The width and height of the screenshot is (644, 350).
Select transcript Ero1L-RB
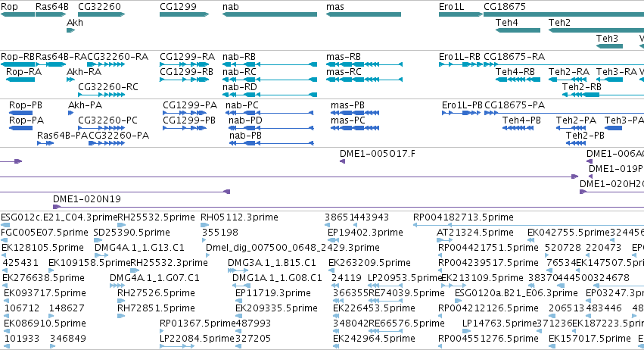pyautogui.click(x=459, y=57)
